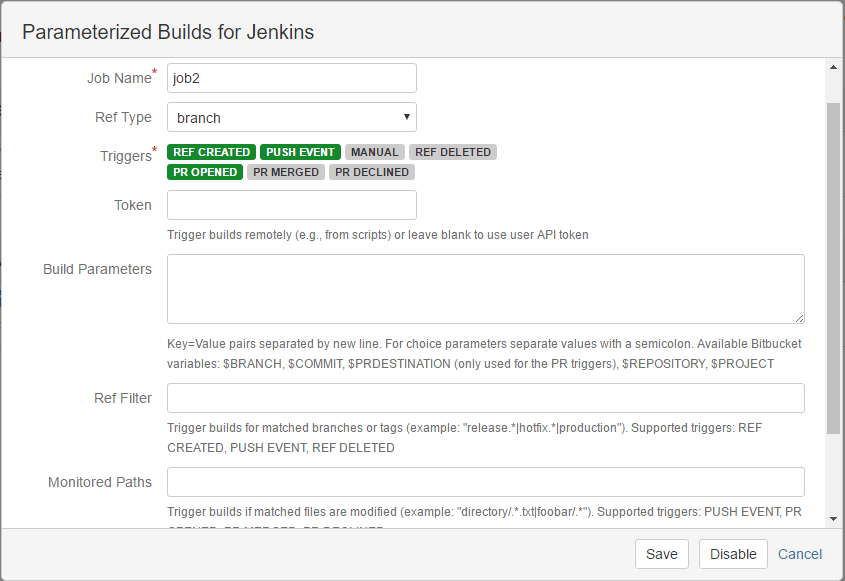This screenshot has height=581, width=845.
Task: Enable the PR DECLINED trigger
Action: [x=372, y=172]
